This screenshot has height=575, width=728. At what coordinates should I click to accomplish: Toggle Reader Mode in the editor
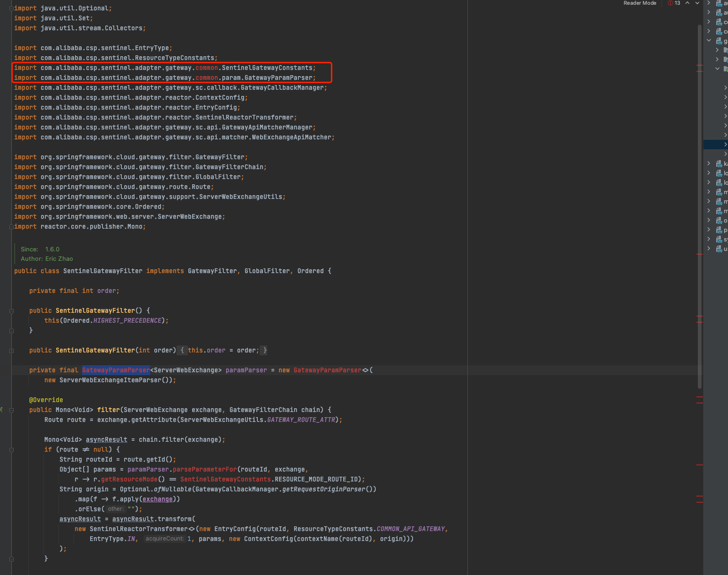click(639, 3)
